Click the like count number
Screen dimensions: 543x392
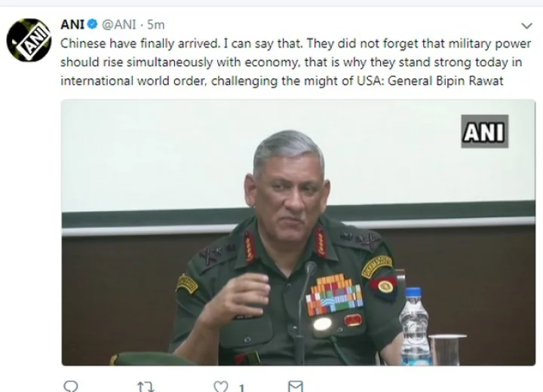[x=241, y=386]
